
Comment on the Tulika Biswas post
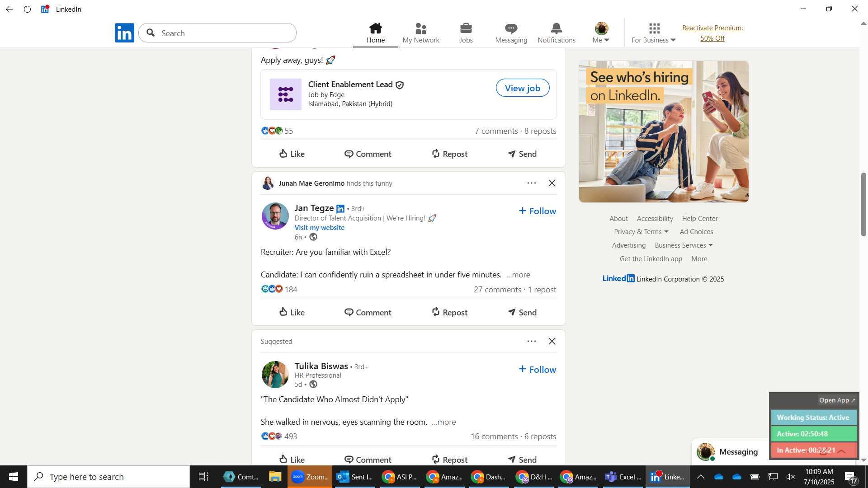[x=368, y=459]
